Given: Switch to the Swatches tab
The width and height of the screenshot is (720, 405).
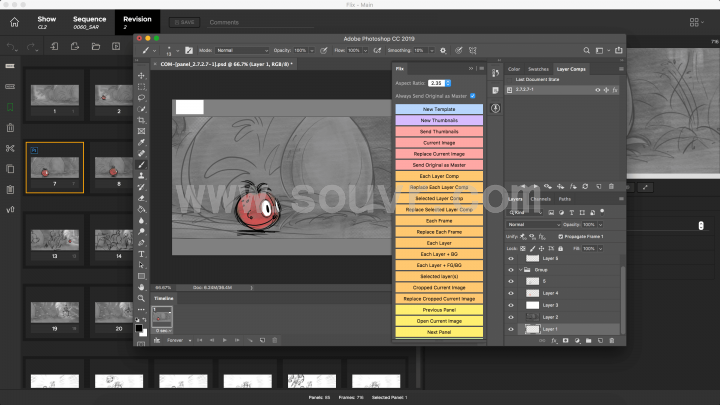Looking at the screenshot, I should tap(538, 69).
